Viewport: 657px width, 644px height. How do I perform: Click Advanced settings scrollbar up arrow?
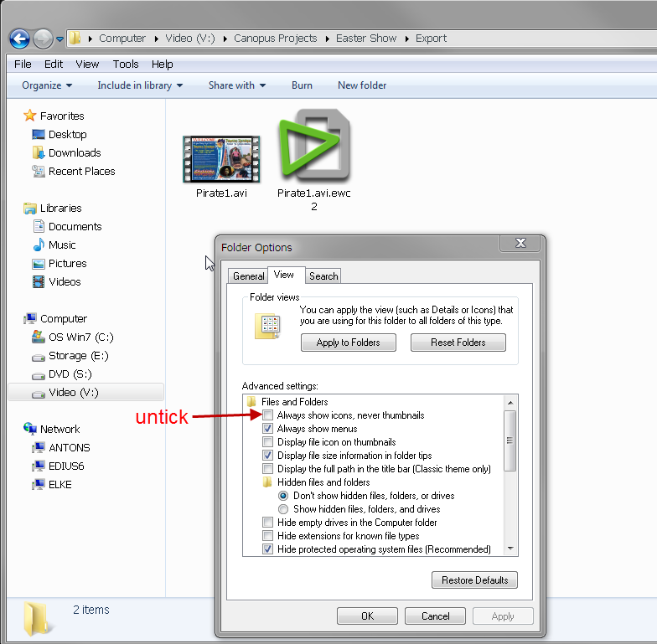tap(510, 403)
